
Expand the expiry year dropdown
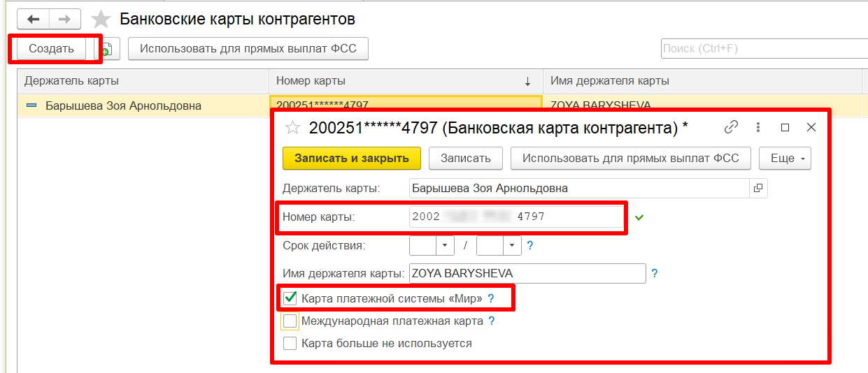[x=513, y=245]
